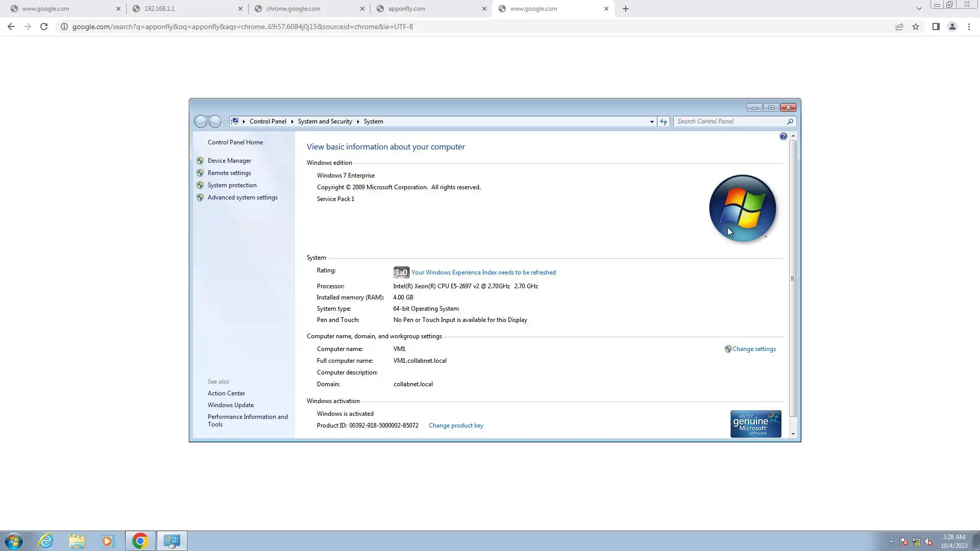Open Windows Media Player from taskbar
Viewport: 980px width, 551px height.
(108, 541)
